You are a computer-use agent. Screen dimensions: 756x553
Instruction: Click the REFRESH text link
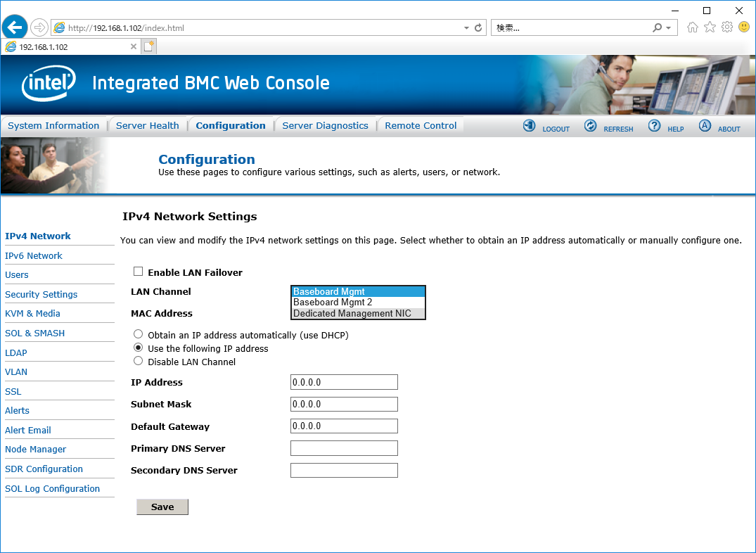pyautogui.click(x=619, y=129)
